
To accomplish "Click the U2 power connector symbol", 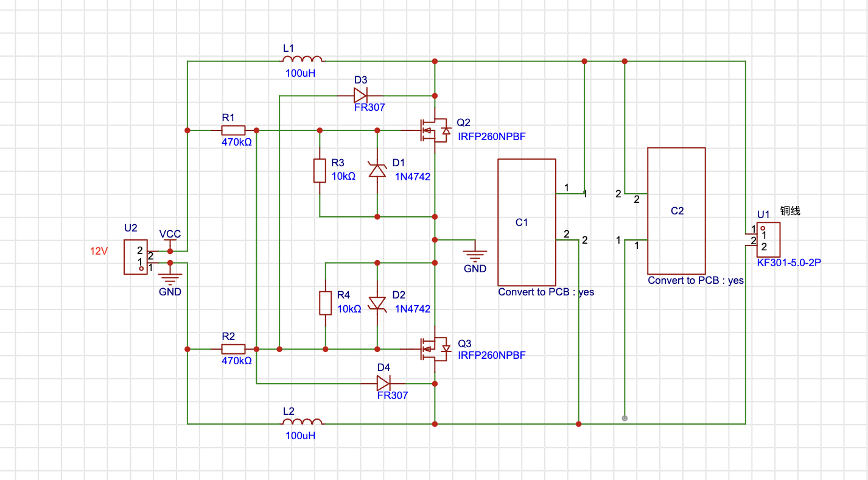I will (135, 257).
